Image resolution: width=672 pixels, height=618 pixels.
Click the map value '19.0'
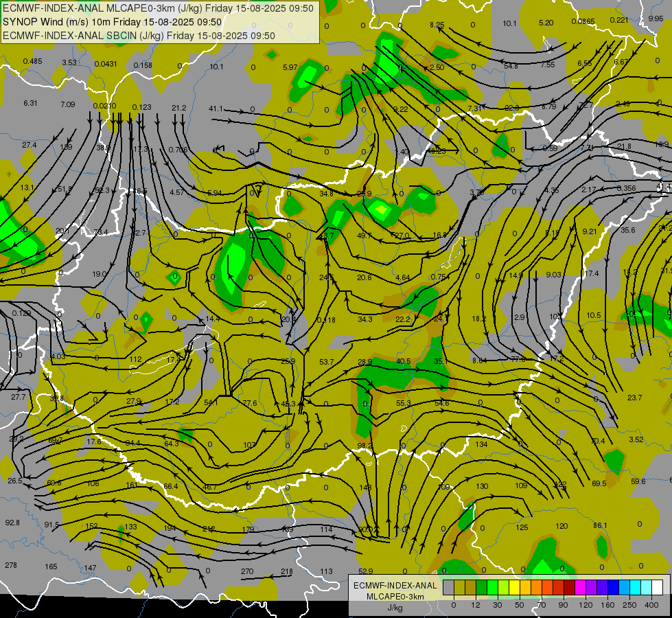click(x=100, y=274)
